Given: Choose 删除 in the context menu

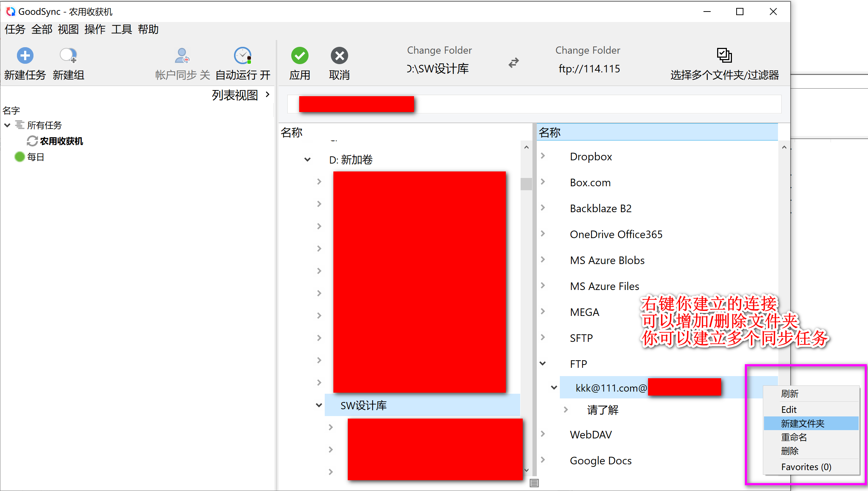Looking at the screenshot, I should pos(811,451).
